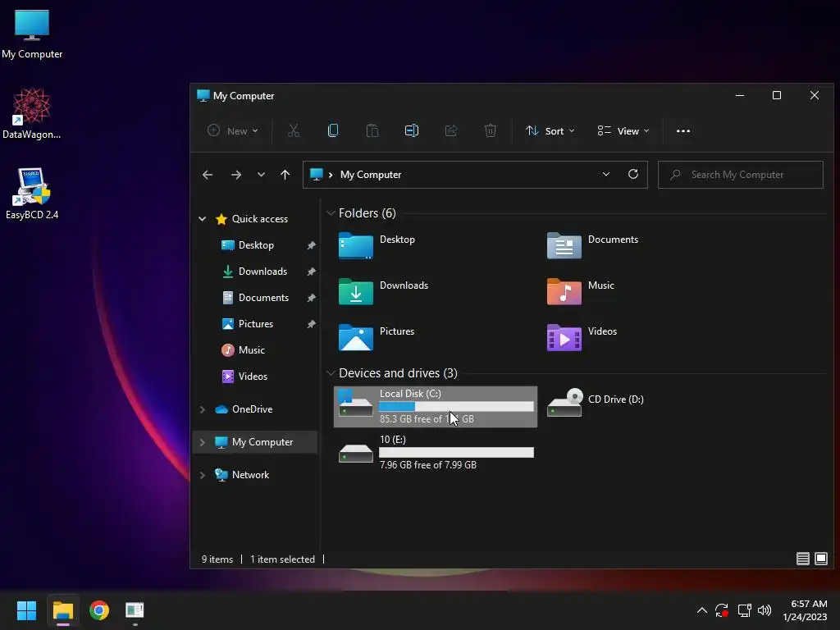
Task: Select the DataWagon desktop shortcut
Action: point(32,113)
